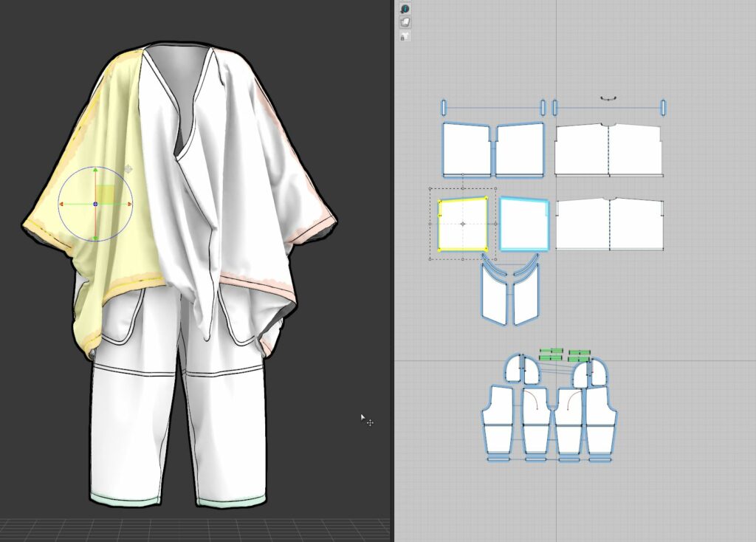
Task: Select the yellow-outlined pattern piece in 2D window
Action: point(462,224)
